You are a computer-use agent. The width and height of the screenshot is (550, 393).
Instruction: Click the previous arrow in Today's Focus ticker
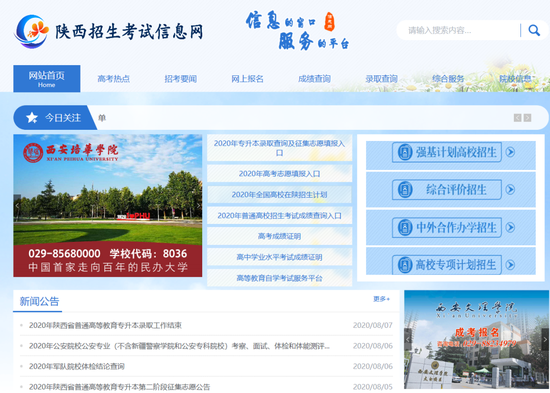point(517,118)
